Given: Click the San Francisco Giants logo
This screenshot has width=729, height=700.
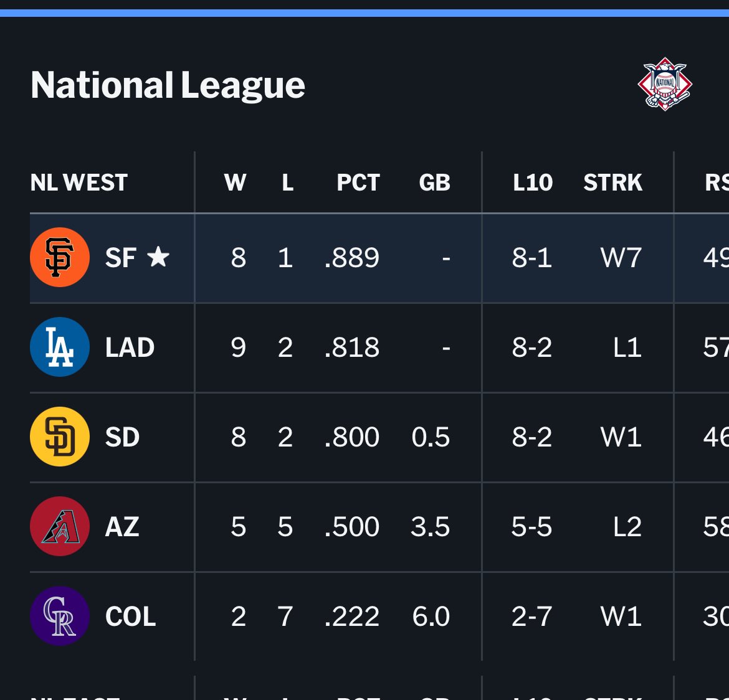Looking at the screenshot, I should click(60, 257).
